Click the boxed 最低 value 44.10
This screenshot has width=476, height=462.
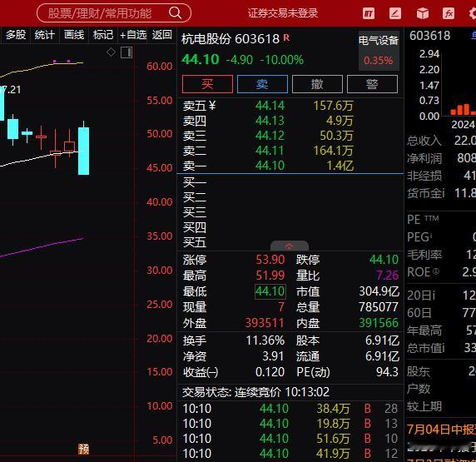coord(270,291)
